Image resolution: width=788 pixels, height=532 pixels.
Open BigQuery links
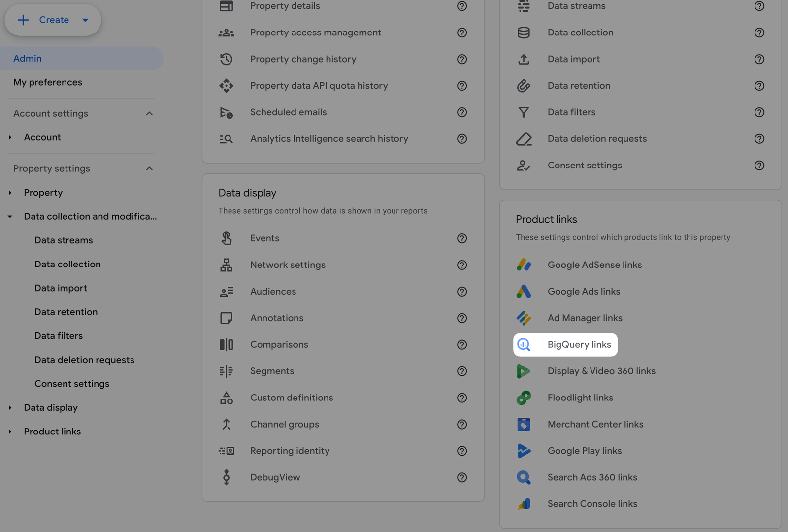pos(565,345)
